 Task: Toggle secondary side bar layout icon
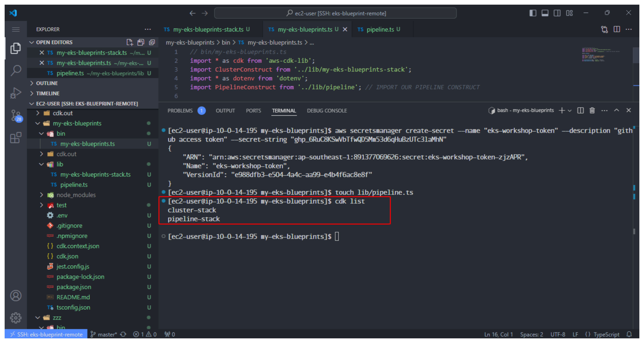pyautogui.click(x=557, y=13)
